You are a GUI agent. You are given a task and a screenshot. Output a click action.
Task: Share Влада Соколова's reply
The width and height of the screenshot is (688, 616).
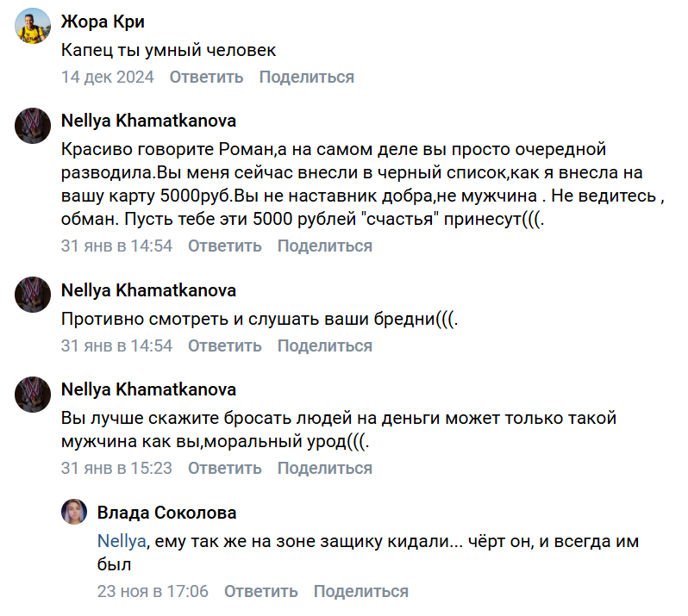(360, 591)
